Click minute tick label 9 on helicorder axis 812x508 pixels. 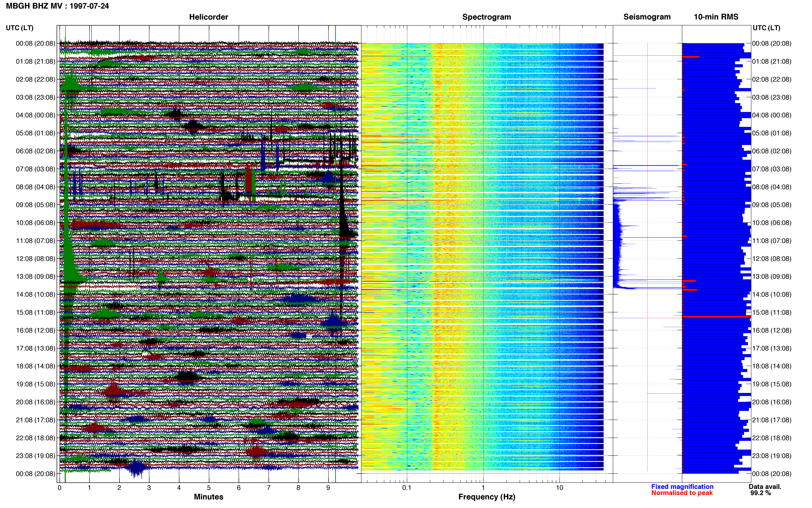328,488
